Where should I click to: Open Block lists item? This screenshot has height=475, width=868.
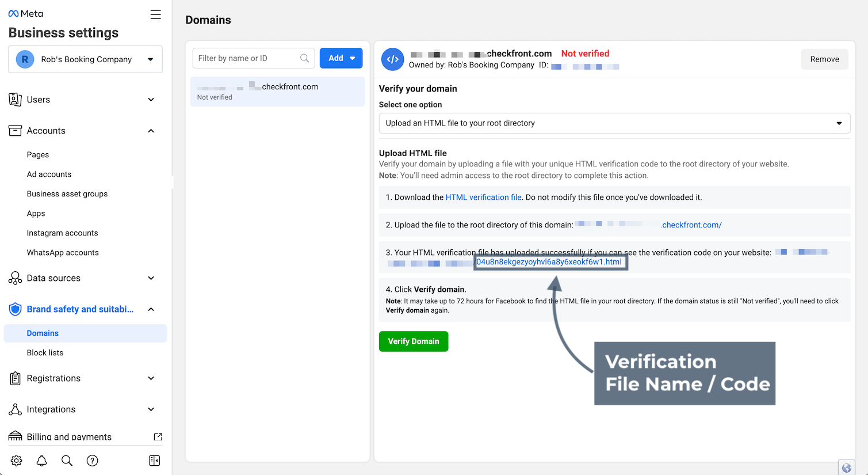(x=45, y=353)
